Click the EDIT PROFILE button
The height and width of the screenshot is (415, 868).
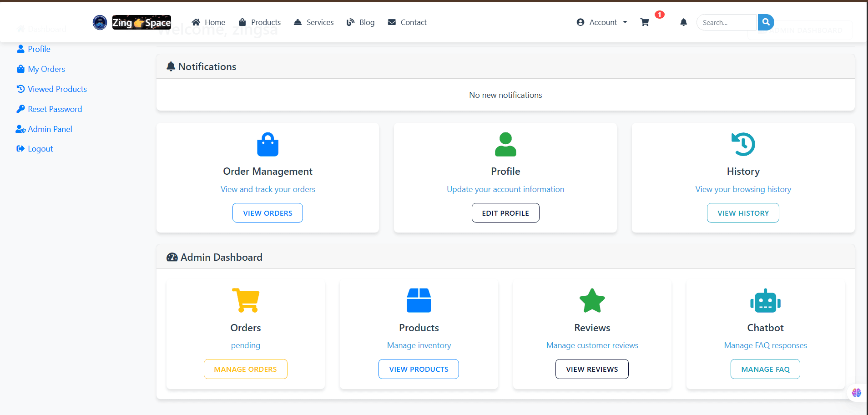pyautogui.click(x=505, y=213)
